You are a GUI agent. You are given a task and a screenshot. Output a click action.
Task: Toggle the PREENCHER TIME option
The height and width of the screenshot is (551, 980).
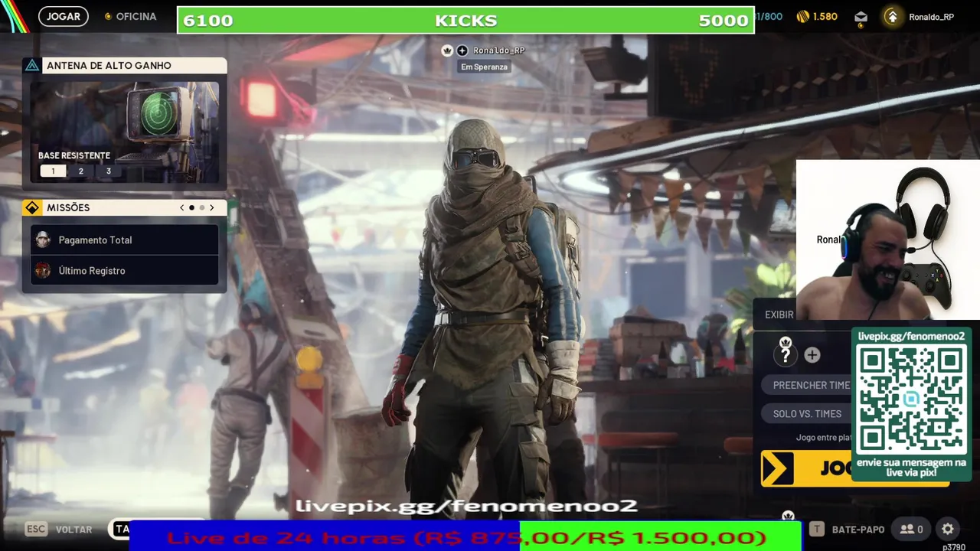point(808,385)
